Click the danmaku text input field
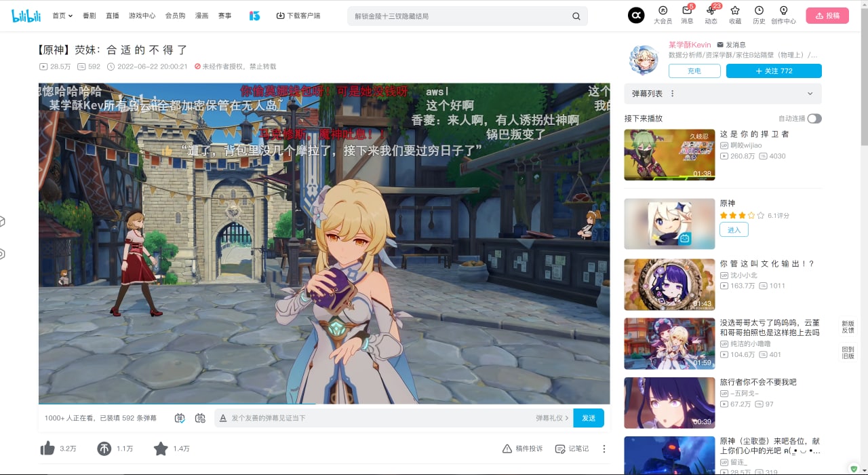The height and width of the screenshot is (475, 868). click(x=380, y=418)
